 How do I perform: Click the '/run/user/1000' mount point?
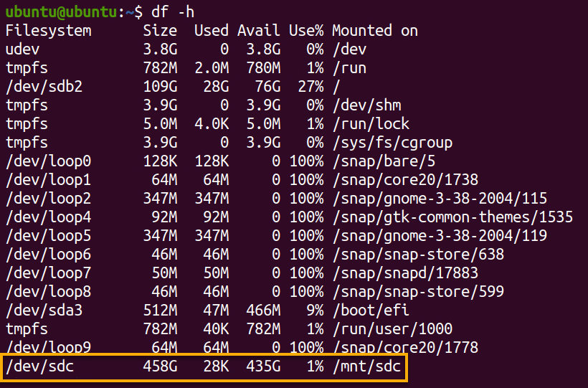[392, 329]
